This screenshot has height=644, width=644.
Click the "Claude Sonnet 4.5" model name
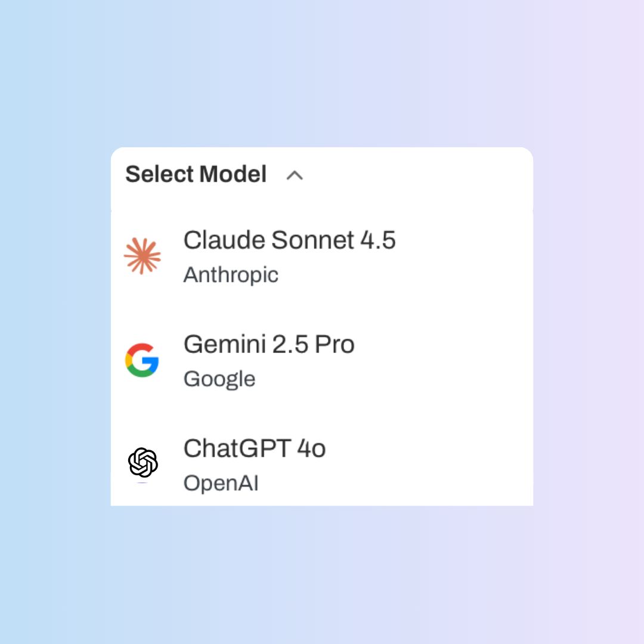(289, 240)
